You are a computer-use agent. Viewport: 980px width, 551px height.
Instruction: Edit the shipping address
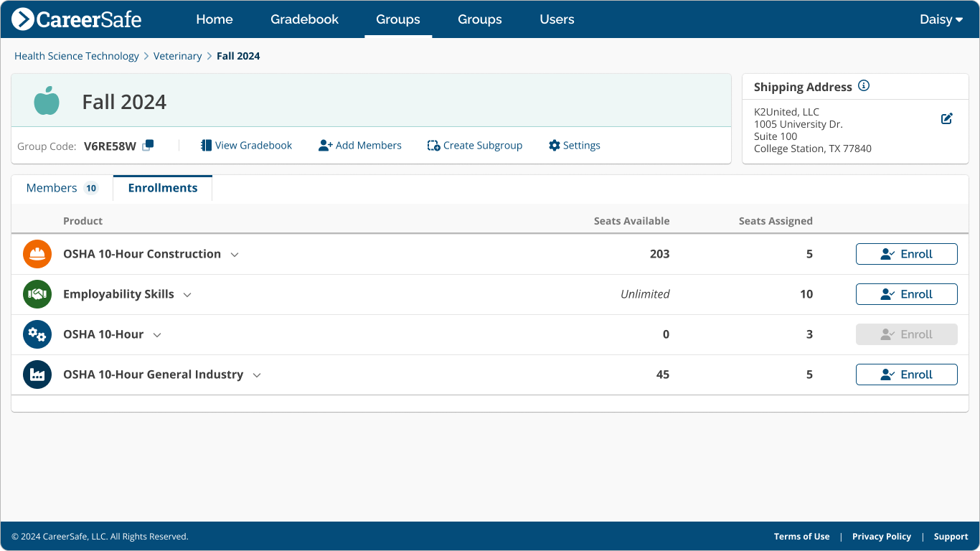click(946, 118)
